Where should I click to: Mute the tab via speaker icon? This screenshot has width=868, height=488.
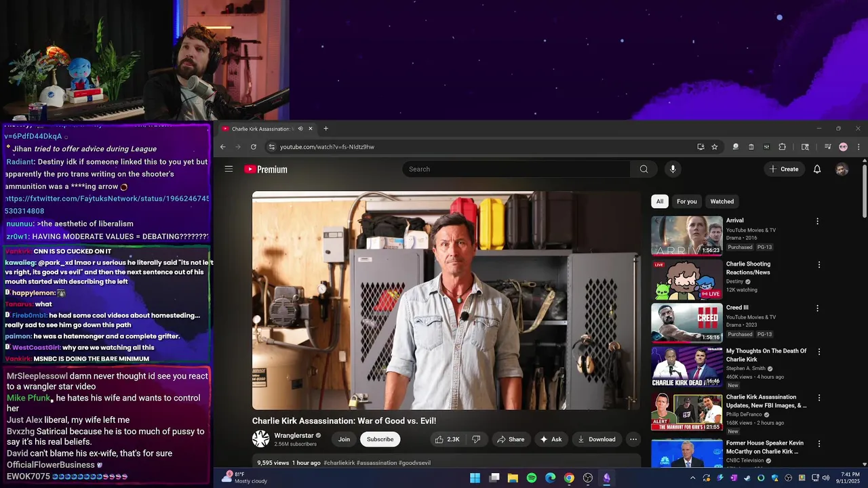click(300, 129)
